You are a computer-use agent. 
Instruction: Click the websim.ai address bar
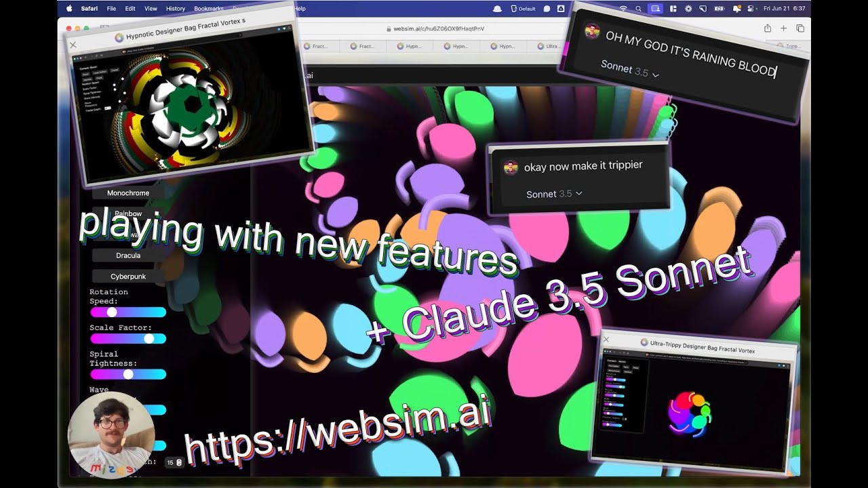click(x=435, y=29)
